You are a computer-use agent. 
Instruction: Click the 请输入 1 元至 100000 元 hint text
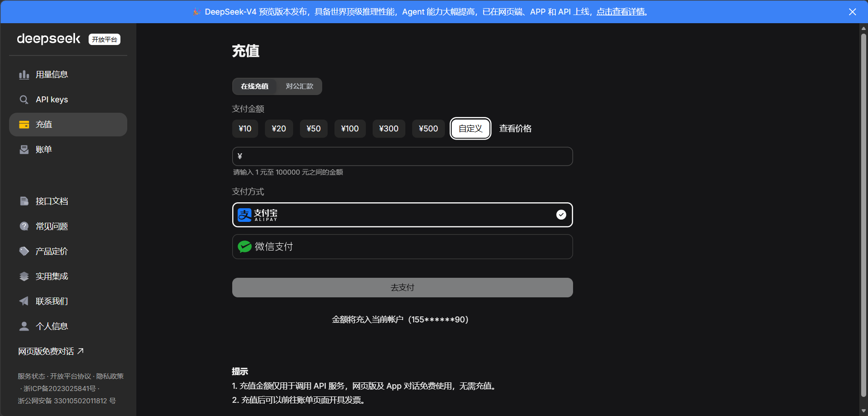(288, 172)
